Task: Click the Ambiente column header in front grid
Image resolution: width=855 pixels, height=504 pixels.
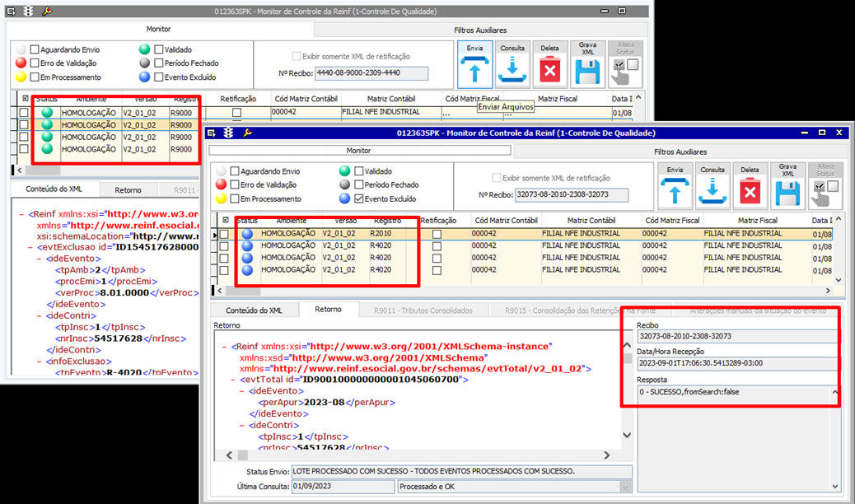Action: 292,221
